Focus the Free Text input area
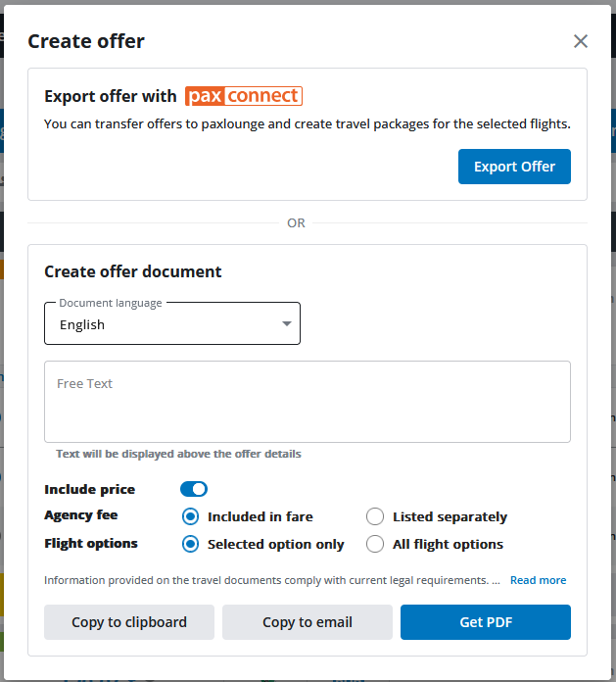This screenshot has width=616, height=682. (x=307, y=402)
